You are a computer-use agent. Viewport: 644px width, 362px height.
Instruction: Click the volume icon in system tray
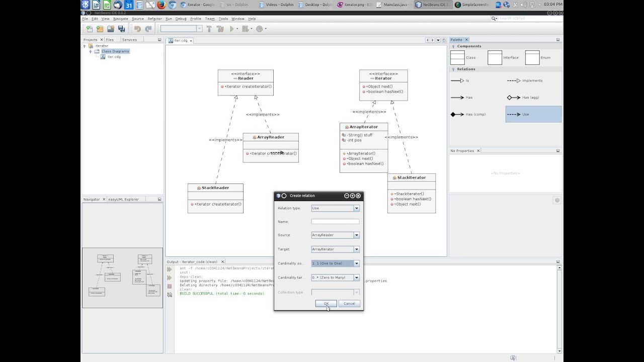click(x=523, y=5)
